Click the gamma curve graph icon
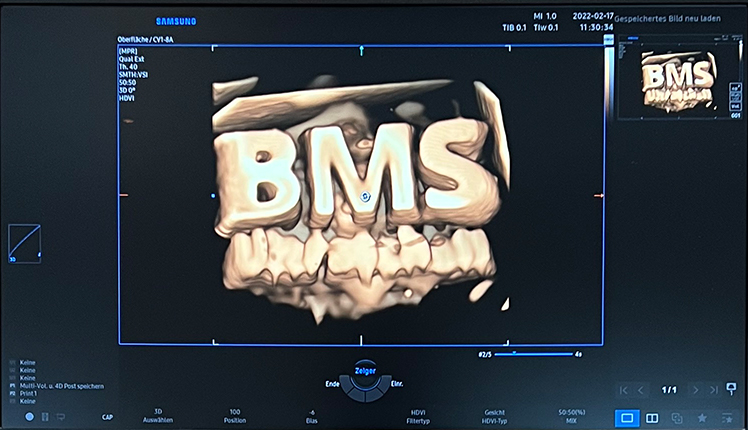 point(24,243)
